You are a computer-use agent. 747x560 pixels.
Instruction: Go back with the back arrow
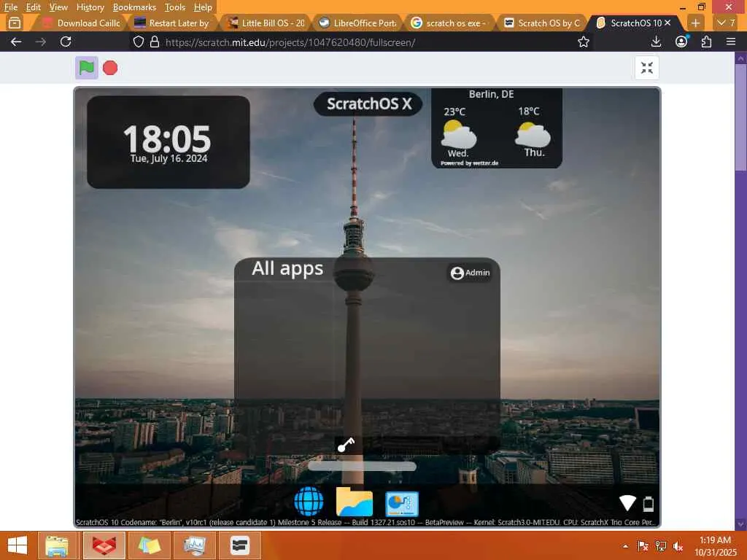tap(16, 42)
